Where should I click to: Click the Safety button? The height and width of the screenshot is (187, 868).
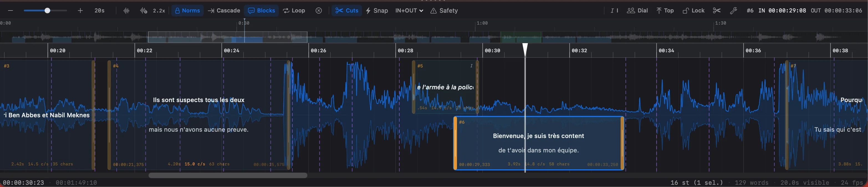[x=444, y=11]
